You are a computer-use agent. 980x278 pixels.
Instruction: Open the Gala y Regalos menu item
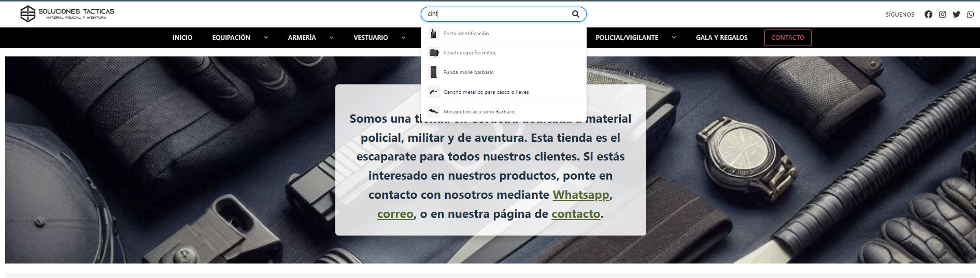[721, 38]
